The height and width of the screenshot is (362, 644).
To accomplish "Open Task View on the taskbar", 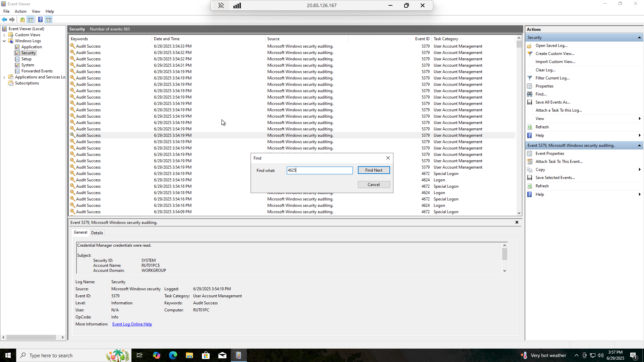I will coord(140,355).
